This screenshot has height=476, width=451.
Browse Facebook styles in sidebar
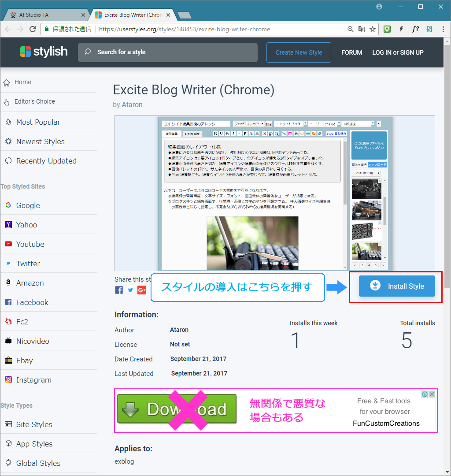[x=32, y=302]
